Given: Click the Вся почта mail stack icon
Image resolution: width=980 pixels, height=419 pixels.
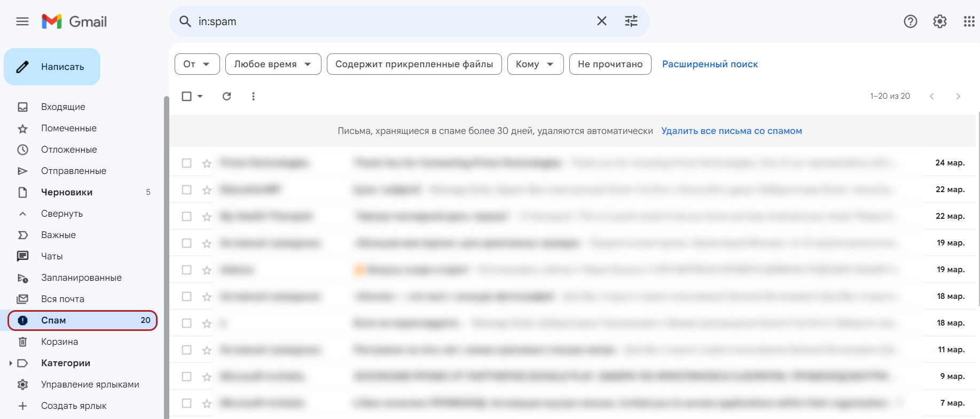Looking at the screenshot, I should coord(22,299).
